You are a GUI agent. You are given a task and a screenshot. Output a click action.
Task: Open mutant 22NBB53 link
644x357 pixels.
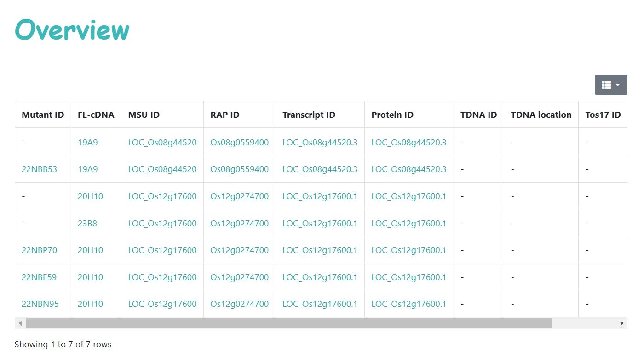click(40, 169)
